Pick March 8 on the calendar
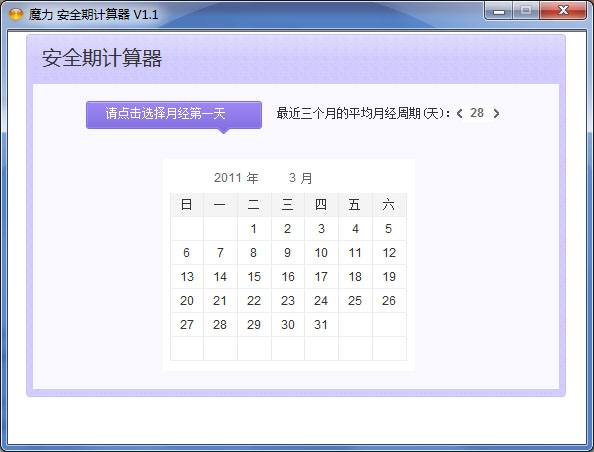Image resolution: width=594 pixels, height=452 pixels. click(254, 253)
